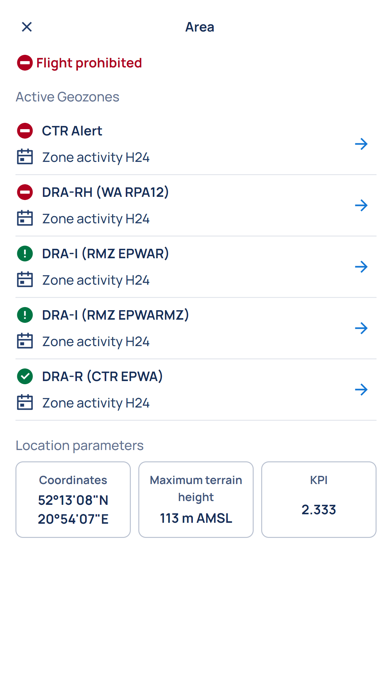Click calendar icon under DRA-R (CTR EPWA)
Screen dimensions: 392x696
25,403
